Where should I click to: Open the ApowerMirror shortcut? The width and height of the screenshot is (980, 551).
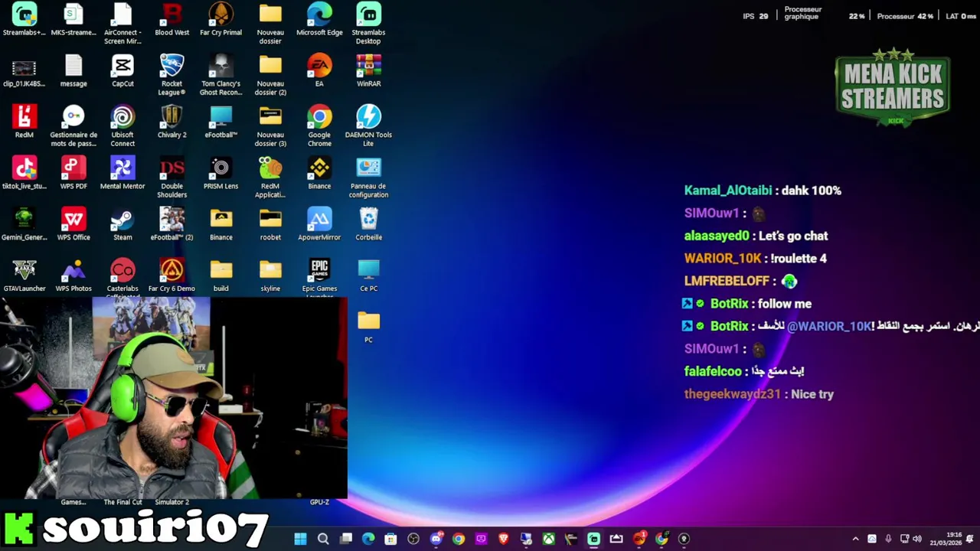319,224
